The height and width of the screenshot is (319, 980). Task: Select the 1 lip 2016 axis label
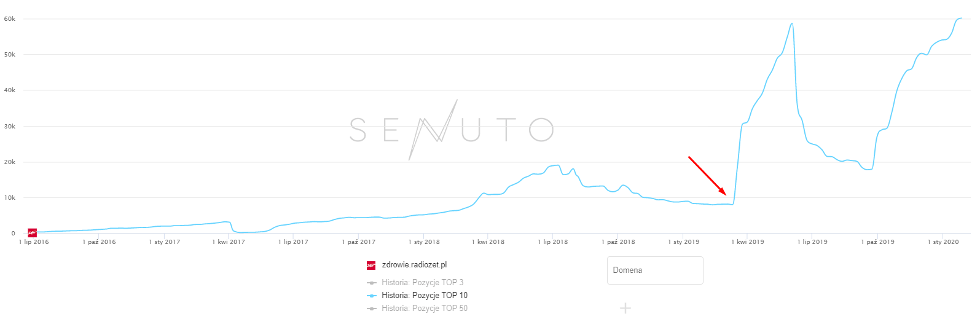point(34,242)
